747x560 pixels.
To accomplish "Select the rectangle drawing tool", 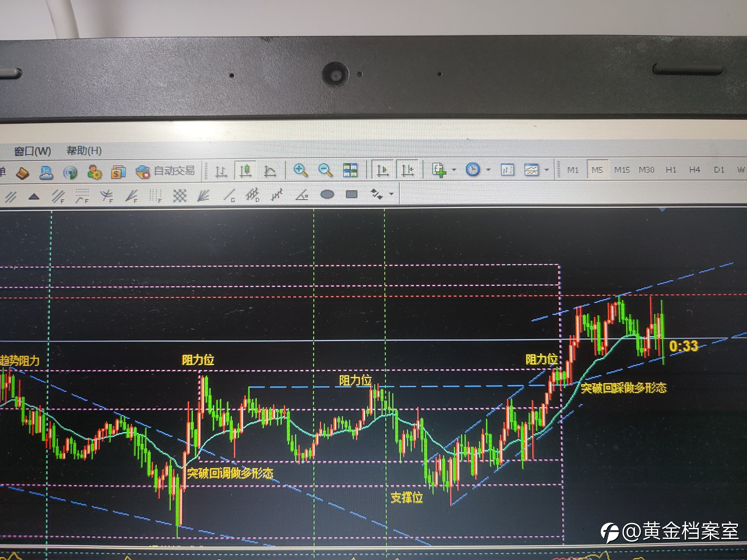I will click(x=351, y=194).
